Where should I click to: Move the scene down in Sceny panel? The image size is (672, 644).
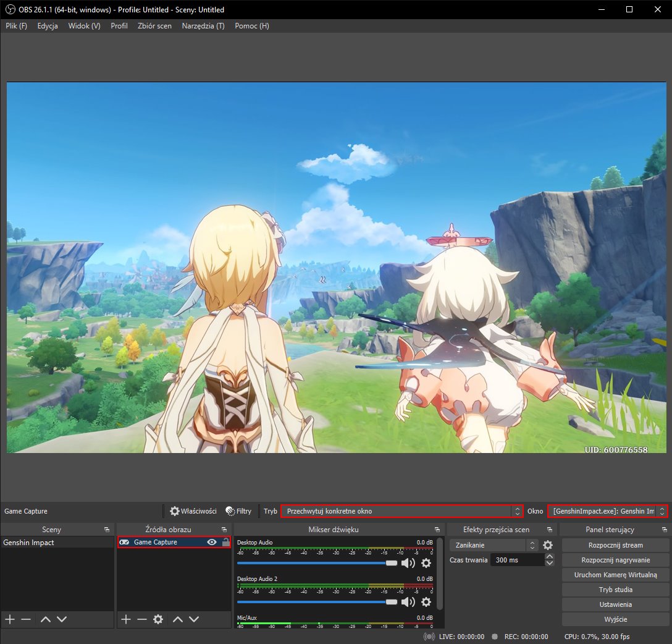62,619
